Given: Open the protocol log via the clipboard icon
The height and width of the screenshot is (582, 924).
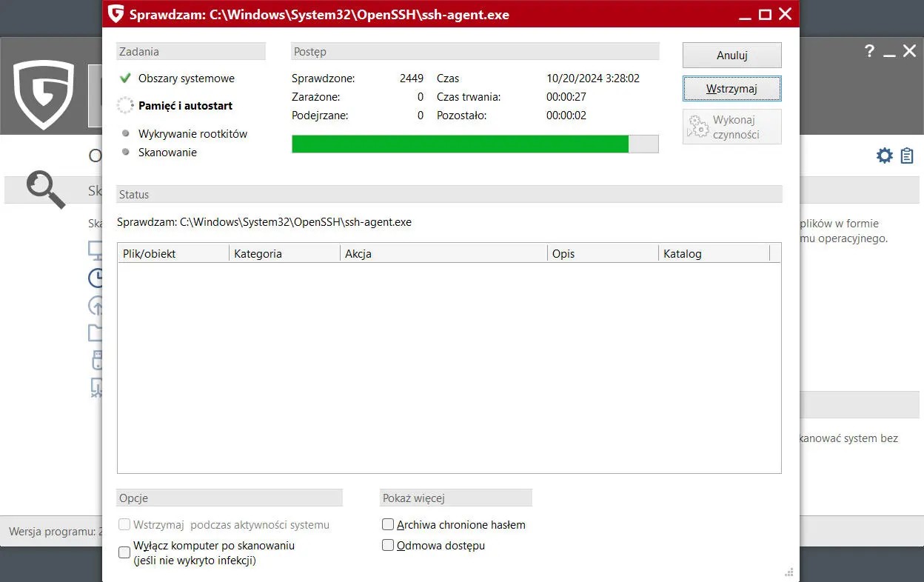Looking at the screenshot, I should coord(907,155).
